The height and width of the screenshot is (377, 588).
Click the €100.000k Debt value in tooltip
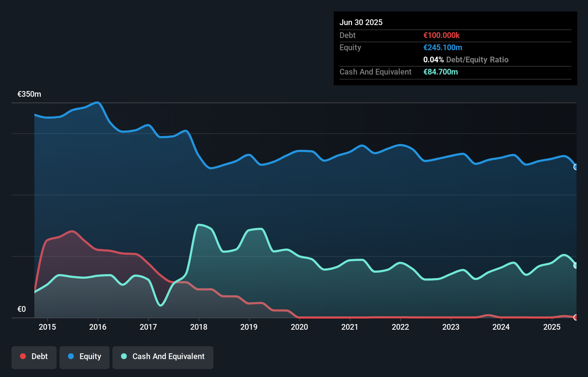pos(442,35)
